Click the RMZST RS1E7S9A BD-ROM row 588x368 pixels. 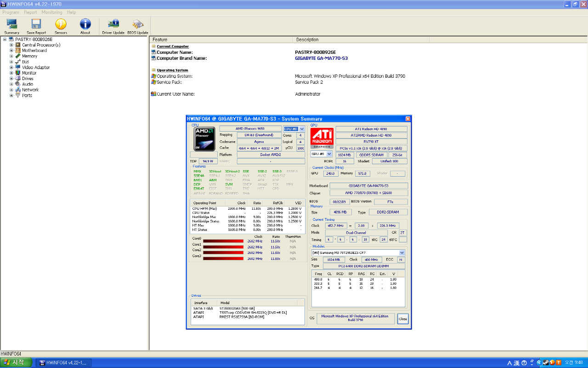click(x=248, y=316)
